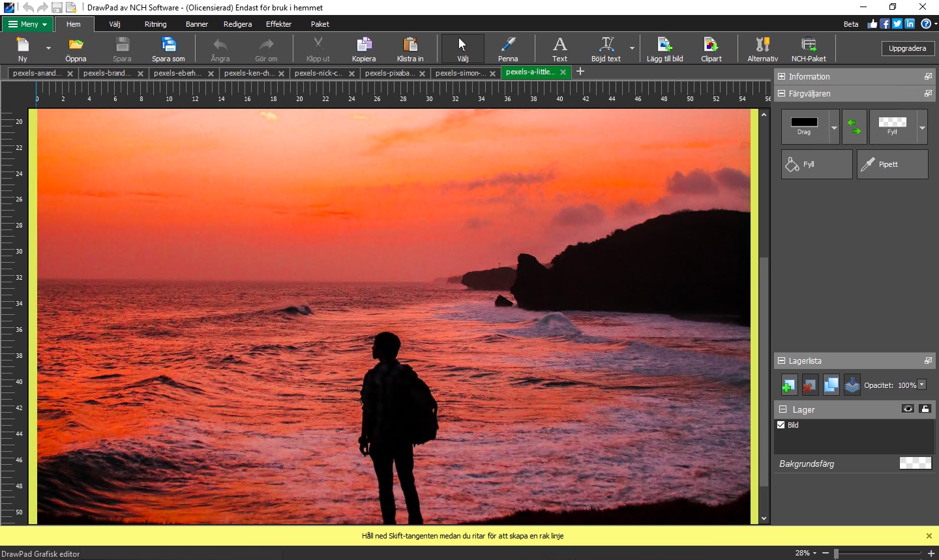Viewport: 939px width, 560px height.
Task: Open the pexels-nick-c document tab
Action: pyautogui.click(x=318, y=73)
